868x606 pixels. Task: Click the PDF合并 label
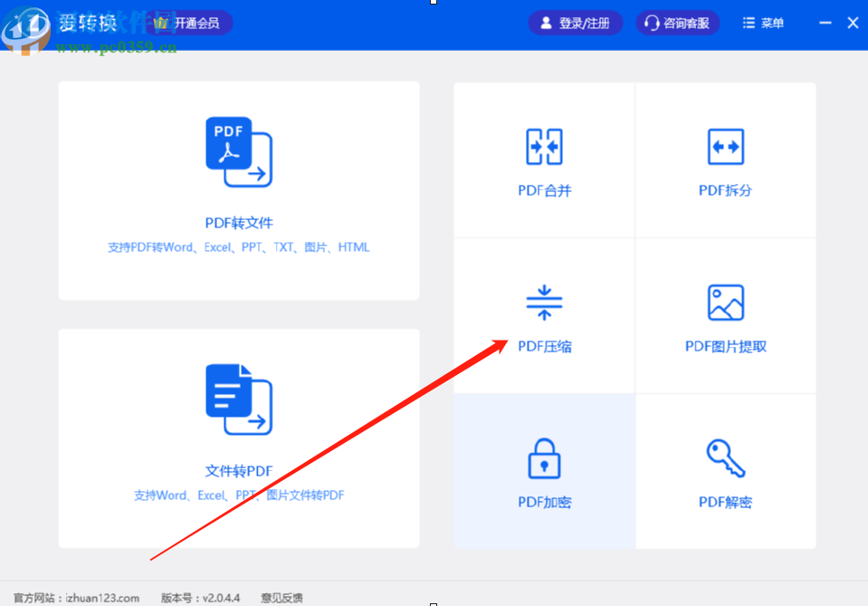[x=544, y=191]
